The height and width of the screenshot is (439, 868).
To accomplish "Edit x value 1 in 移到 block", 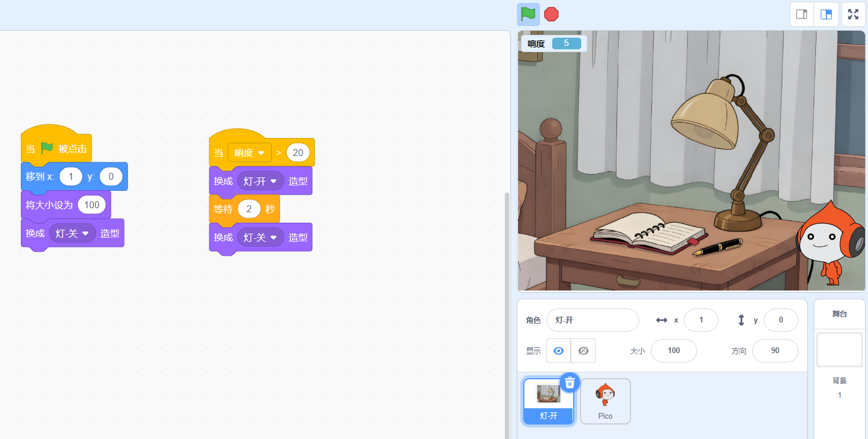I will [71, 176].
